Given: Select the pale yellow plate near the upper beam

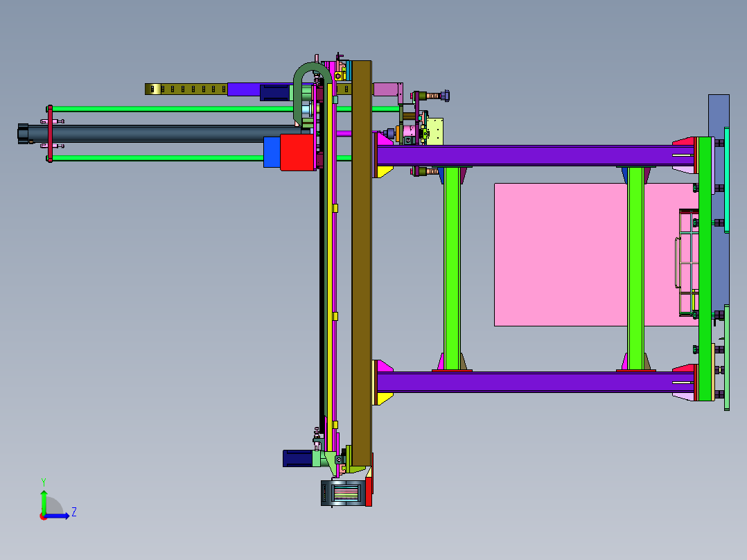Looking at the screenshot, I should pos(434,132).
